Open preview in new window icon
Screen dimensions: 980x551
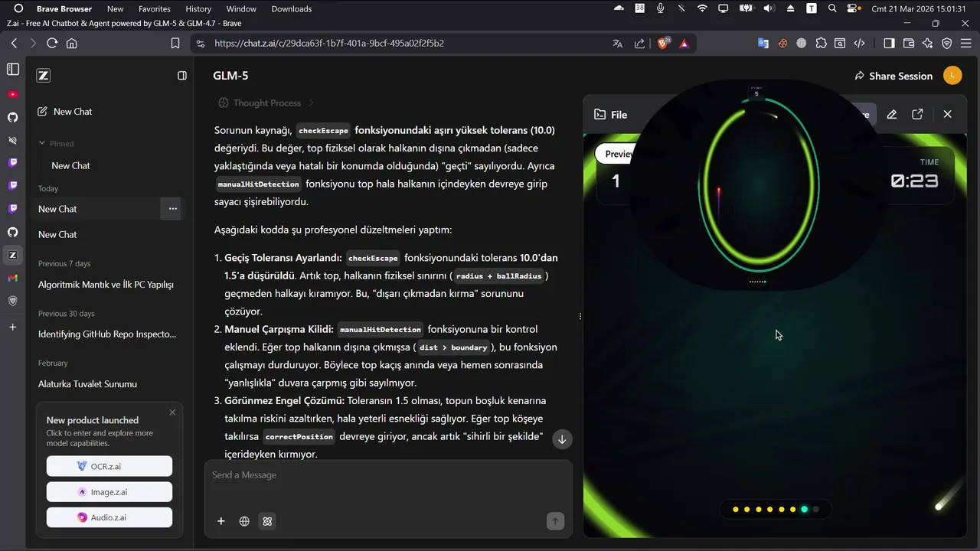(917, 114)
